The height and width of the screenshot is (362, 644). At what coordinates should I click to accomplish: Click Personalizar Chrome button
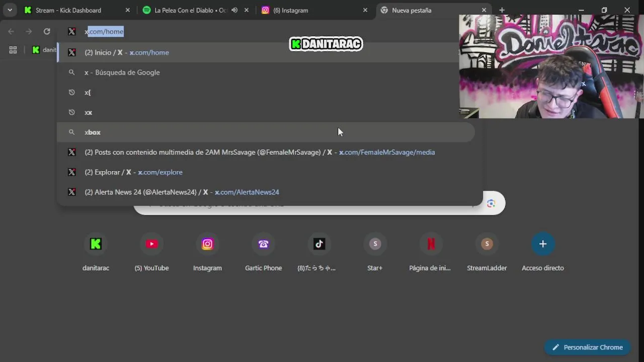(x=588, y=347)
